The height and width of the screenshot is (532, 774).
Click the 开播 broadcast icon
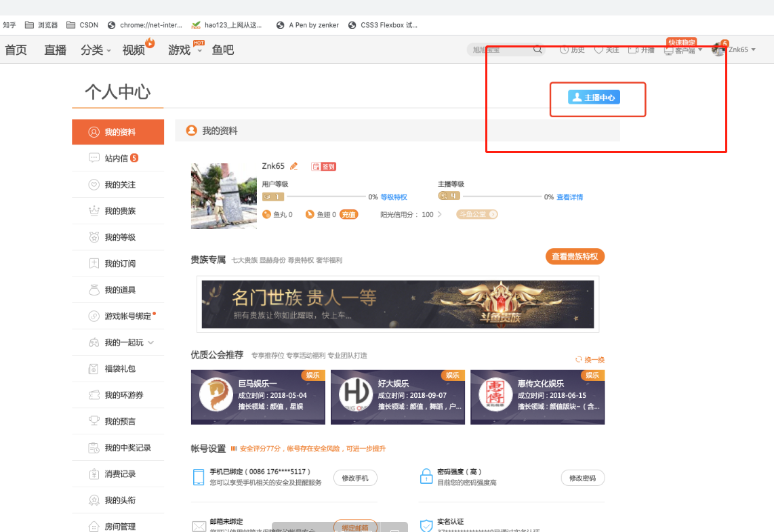coord(633,50)
